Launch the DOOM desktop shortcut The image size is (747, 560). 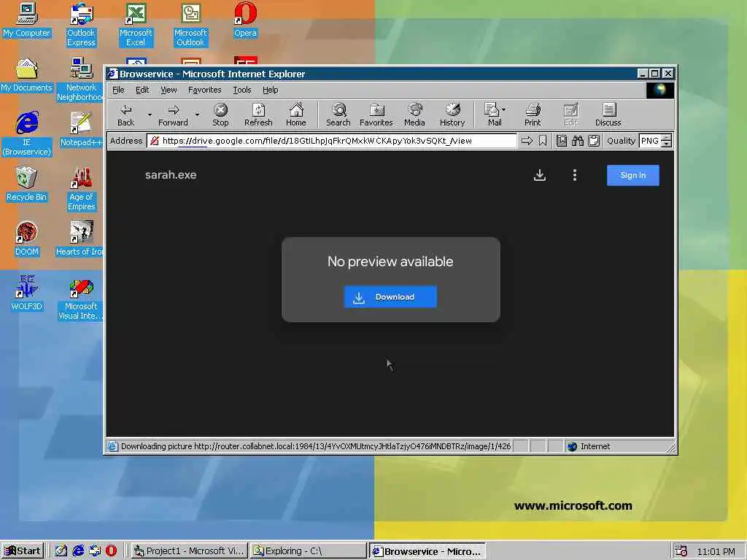tap(26, 239)
